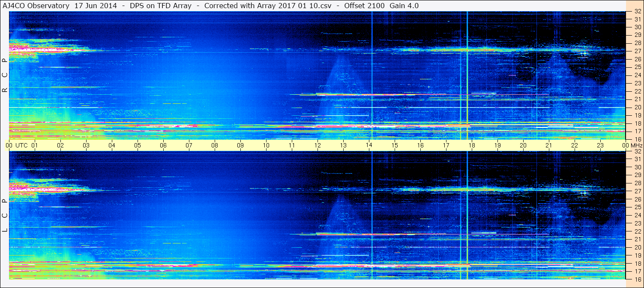Click the 30 MHz label of RCP panel

[x=638, y=27]
